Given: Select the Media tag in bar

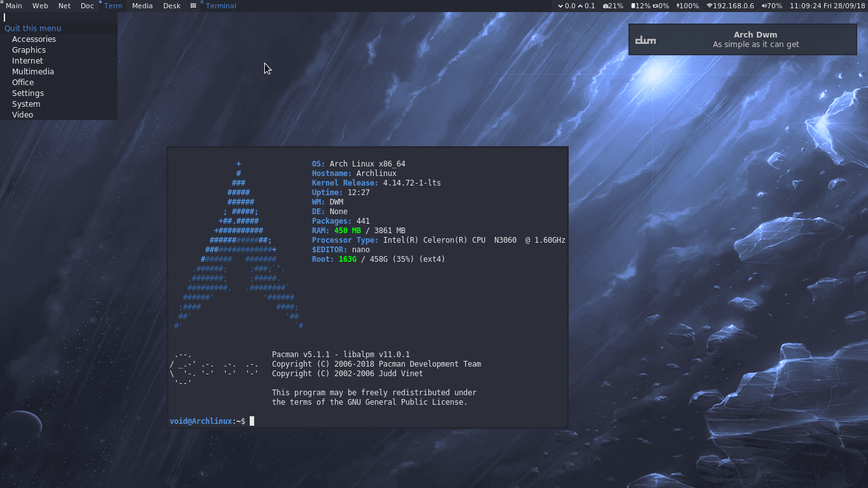Looking at the screenshot, I should [x=142, y=6].
